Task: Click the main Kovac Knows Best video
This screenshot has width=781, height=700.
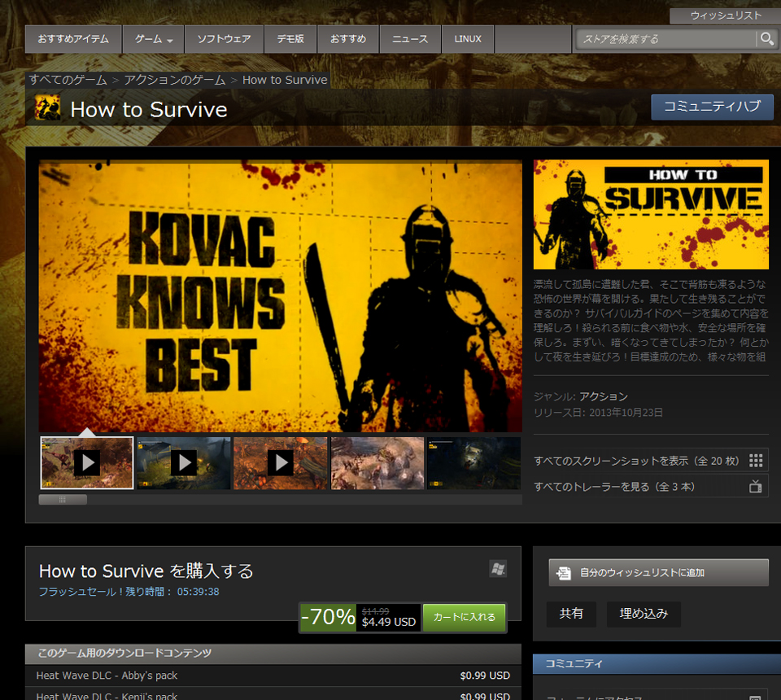Action: 281,296
